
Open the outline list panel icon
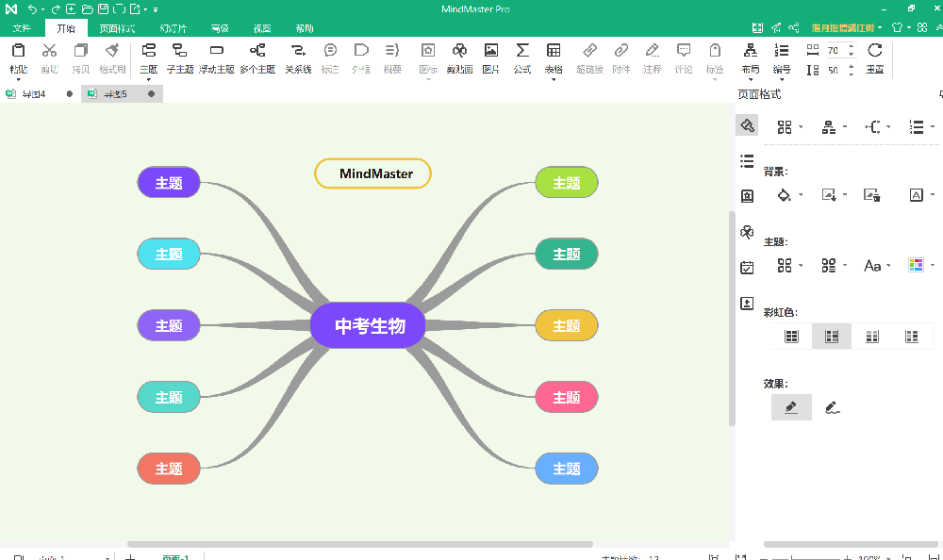pyautogui.click(x=747, y=161)
